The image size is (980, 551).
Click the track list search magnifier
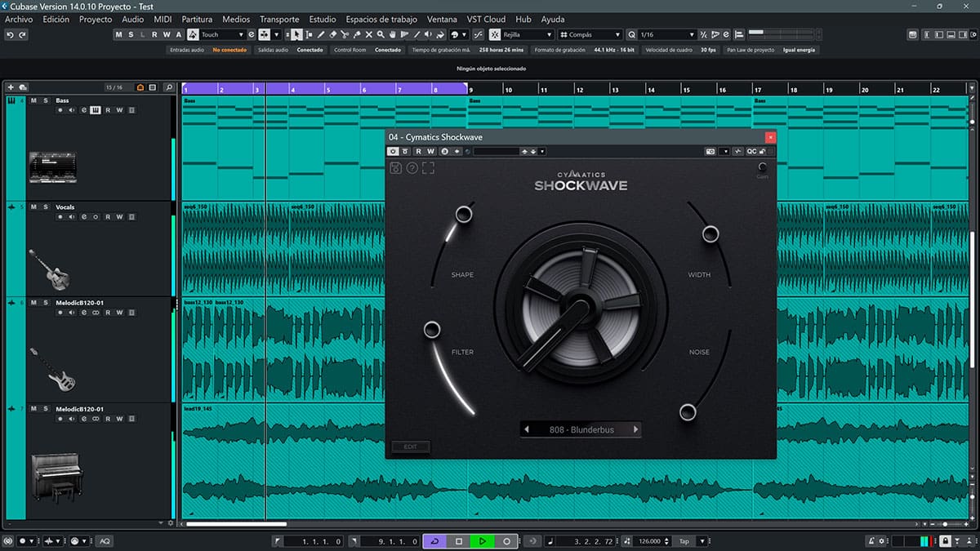169,87
